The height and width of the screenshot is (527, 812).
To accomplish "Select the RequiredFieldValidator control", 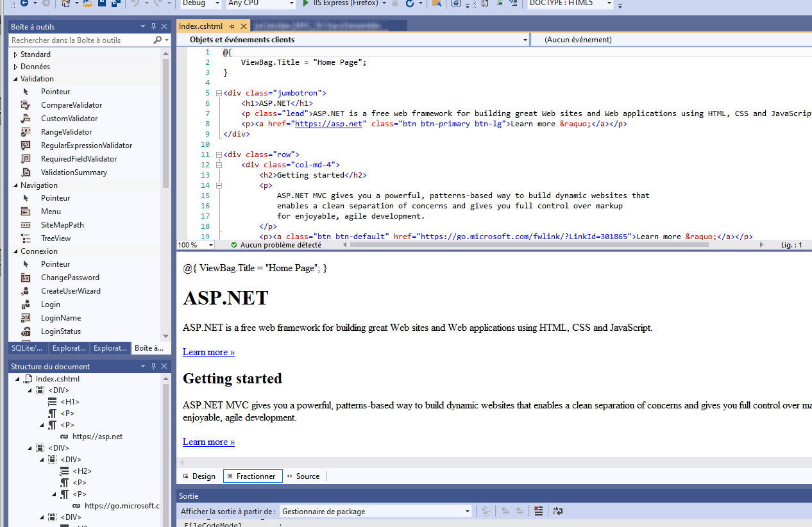I will [x=79, y=159].
